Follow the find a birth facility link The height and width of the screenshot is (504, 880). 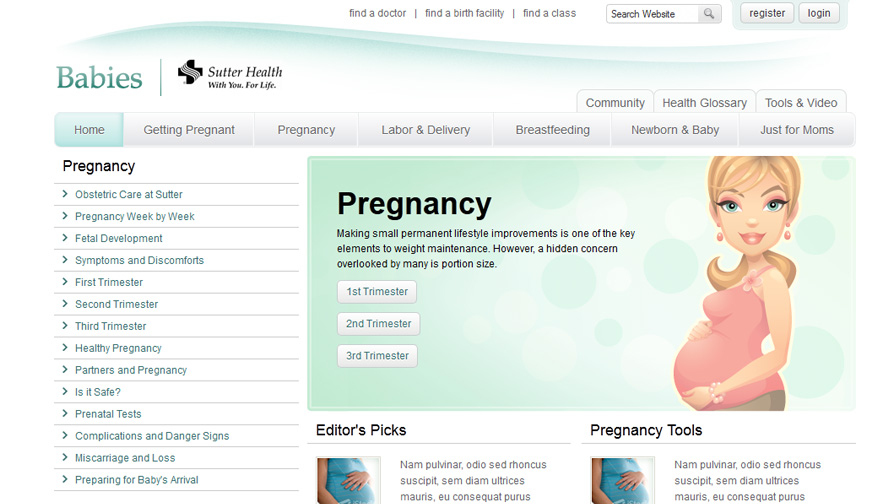(465, 13)
